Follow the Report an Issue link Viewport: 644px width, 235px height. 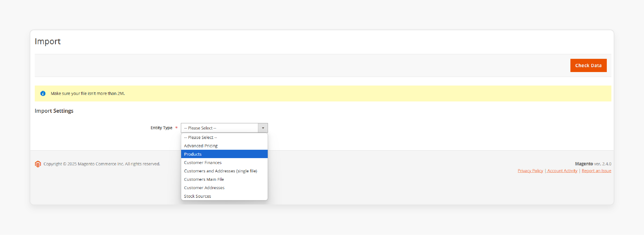tap(596, 171)
